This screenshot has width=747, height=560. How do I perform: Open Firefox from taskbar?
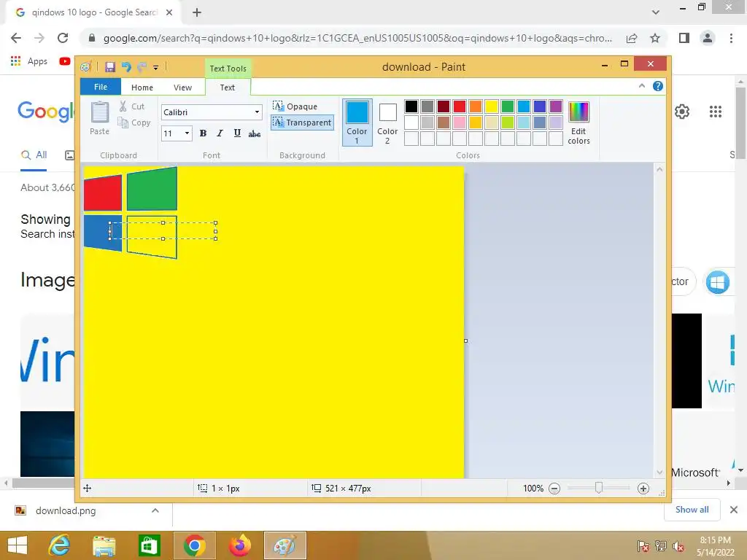click(239, 545)
